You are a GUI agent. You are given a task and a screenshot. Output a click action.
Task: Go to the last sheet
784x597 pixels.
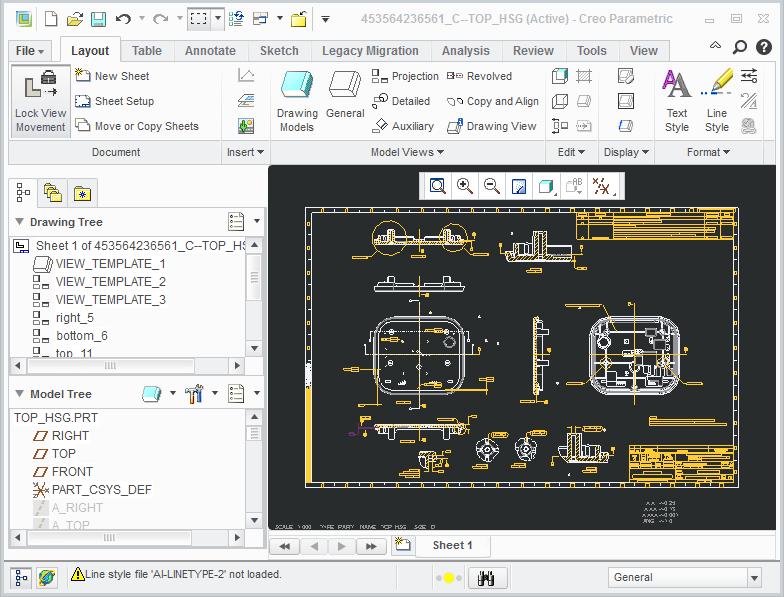click(370, 546)
